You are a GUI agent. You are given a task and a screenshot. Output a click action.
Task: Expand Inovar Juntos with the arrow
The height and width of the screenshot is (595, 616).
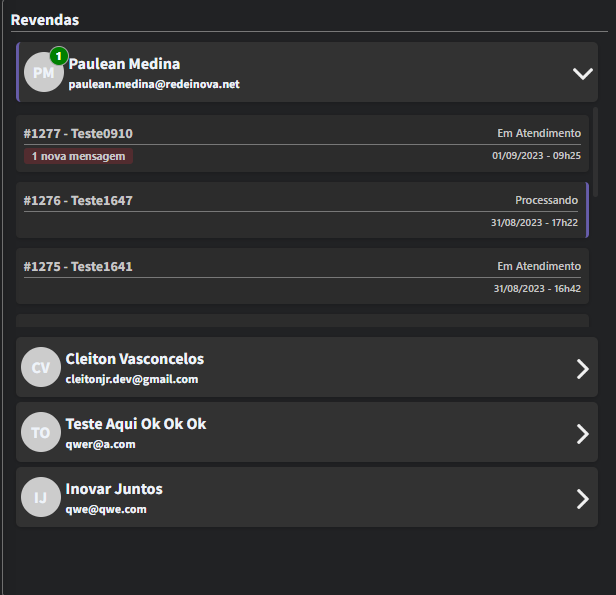[583, 499]
